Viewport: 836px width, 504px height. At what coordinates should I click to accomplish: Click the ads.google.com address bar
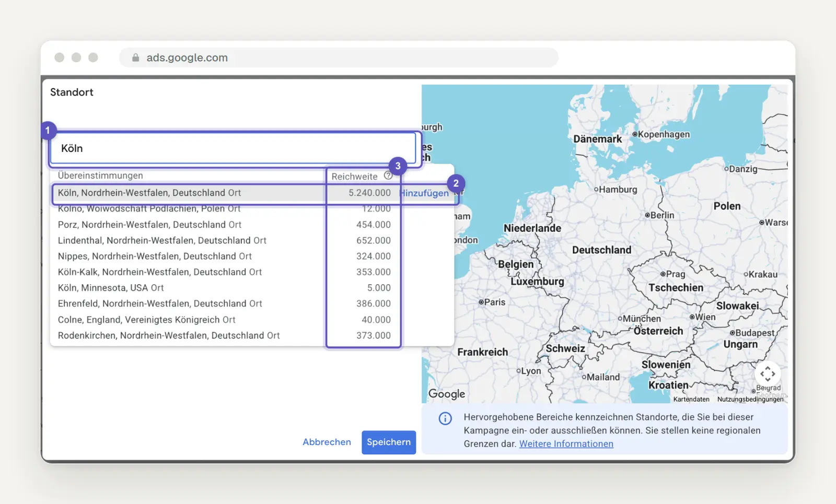pyautogui.click(x=339, y=57)
